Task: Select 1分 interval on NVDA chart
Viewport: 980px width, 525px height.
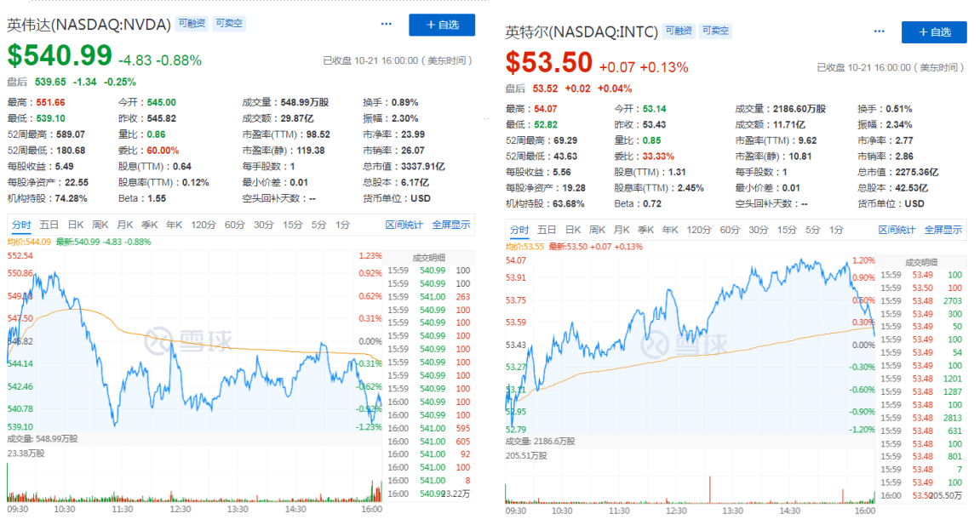Action: tap(342, 225)
